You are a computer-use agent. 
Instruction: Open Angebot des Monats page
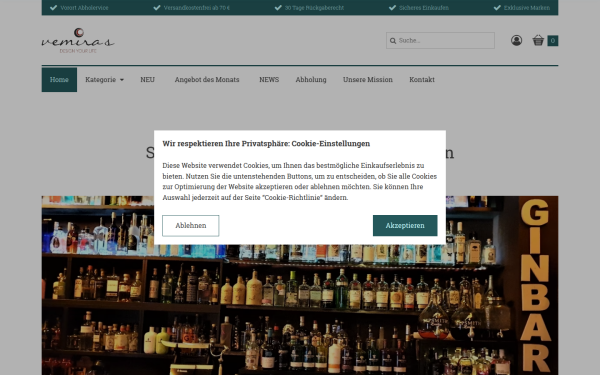[207, 80]
